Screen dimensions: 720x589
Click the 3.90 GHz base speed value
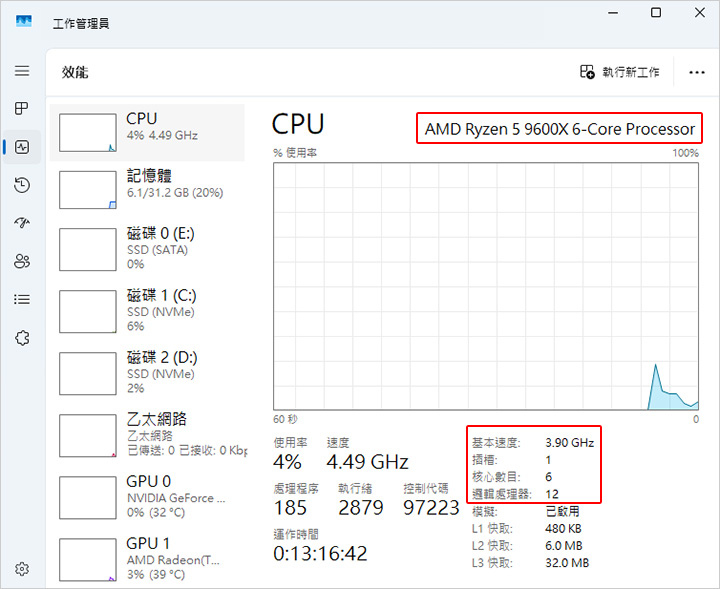569,443
